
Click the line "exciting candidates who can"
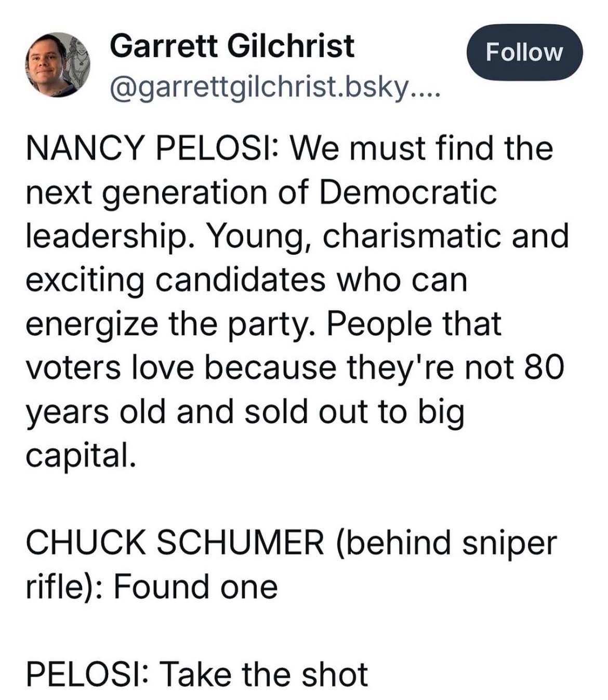click(x=246, y=280)
